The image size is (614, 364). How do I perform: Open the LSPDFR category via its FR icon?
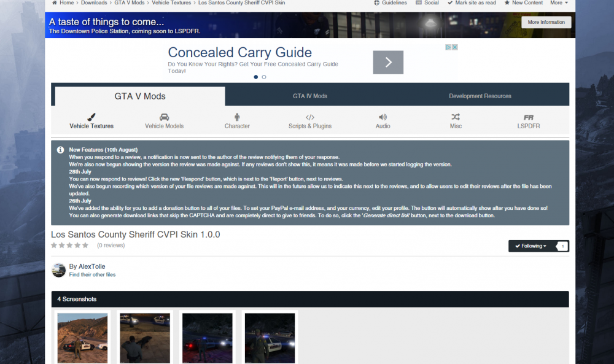pyautogui.click(x=529, y=116)
